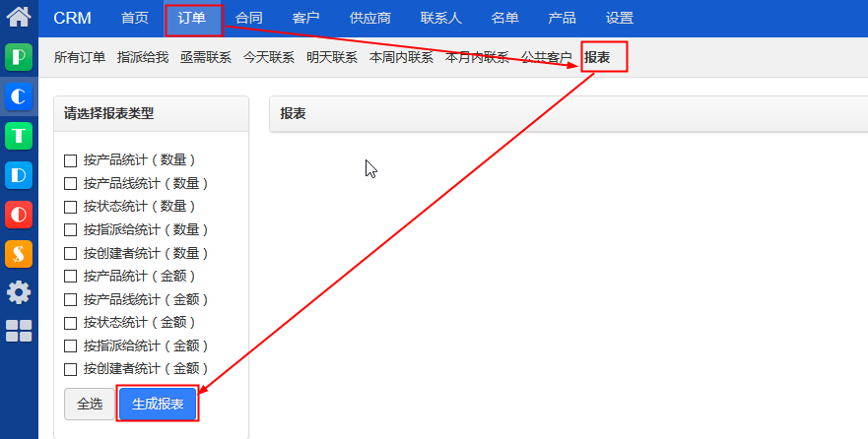Show 指派给我 submenu tab
868x439 pixels.
pos(143,57)
